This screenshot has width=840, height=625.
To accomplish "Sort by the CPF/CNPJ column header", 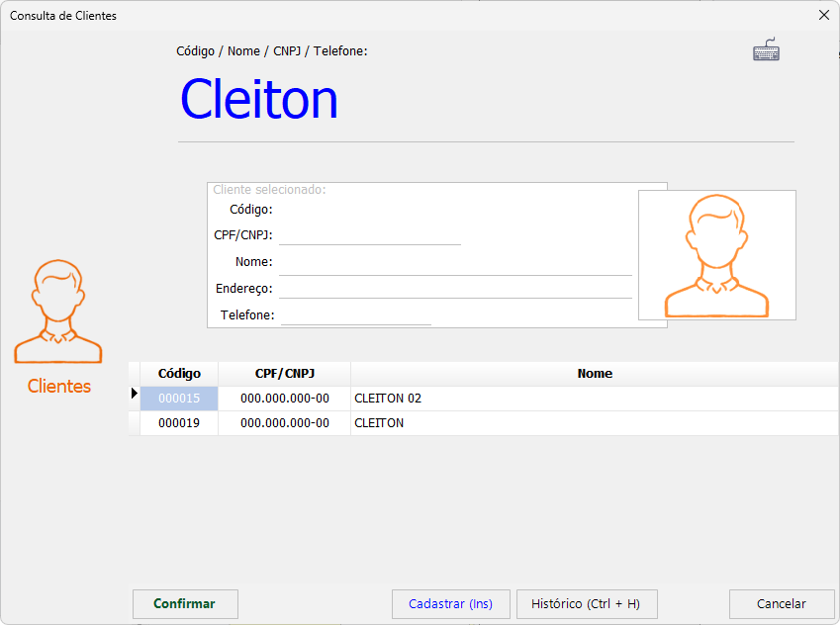I will tap(284, 374).
